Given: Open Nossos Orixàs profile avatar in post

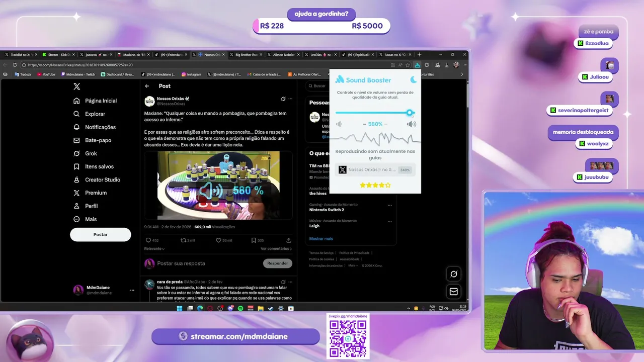Looking at the screenshot, I should [149, 101].
